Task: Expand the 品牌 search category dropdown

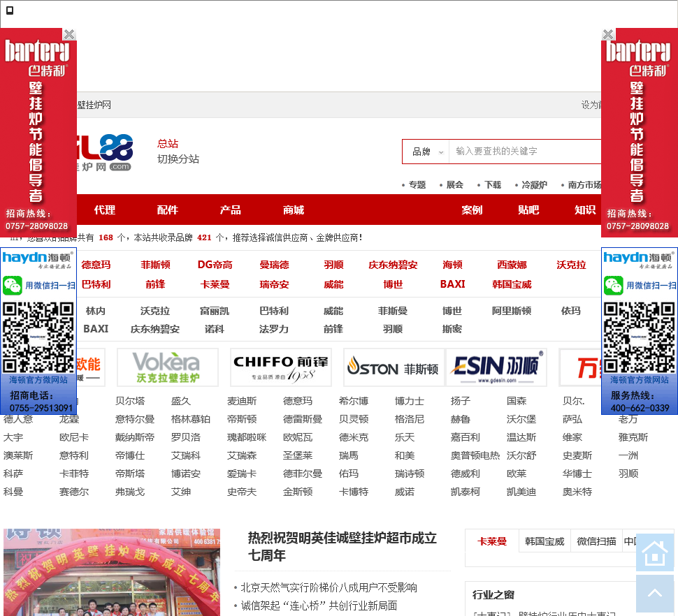Action: [x=427, y=152]
